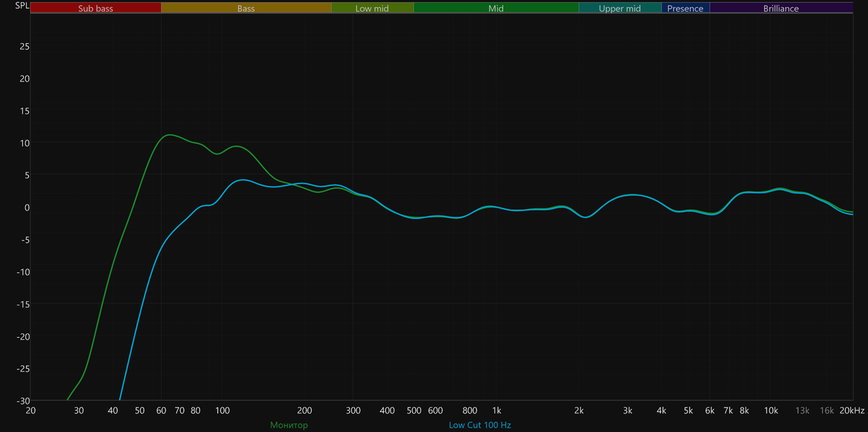Click the 100 Hz frequency axis label
Image resolution: width=868 pixels, height=432 pixels.
coord(222,410)
